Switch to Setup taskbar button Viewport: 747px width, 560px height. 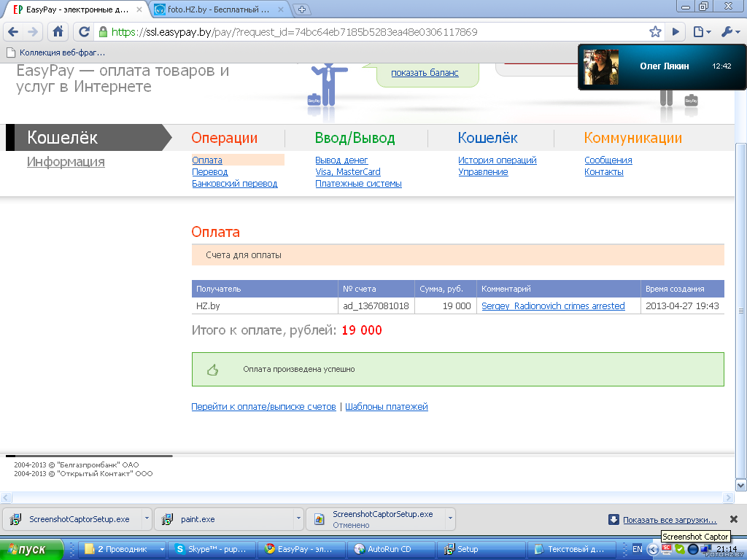(x=481, y=550)
